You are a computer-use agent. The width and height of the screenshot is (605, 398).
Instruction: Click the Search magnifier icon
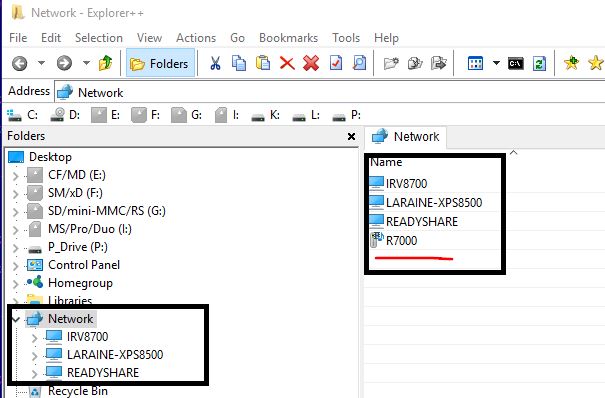point(359,63)
